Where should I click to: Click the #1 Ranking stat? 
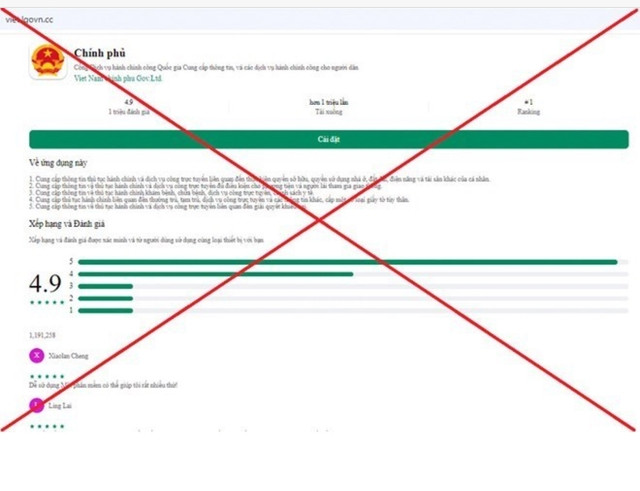pos(528,108)
